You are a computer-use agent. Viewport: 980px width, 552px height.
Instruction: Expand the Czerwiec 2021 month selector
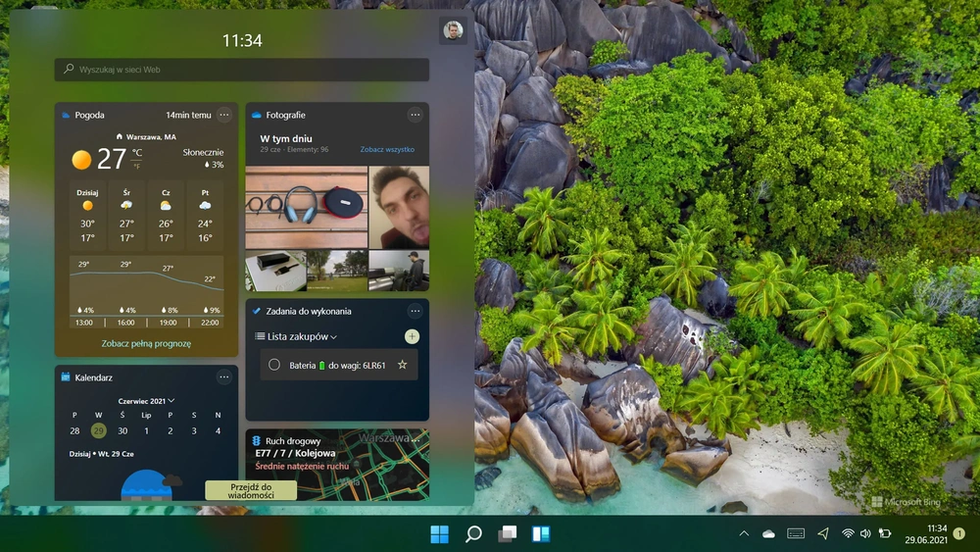146,401
